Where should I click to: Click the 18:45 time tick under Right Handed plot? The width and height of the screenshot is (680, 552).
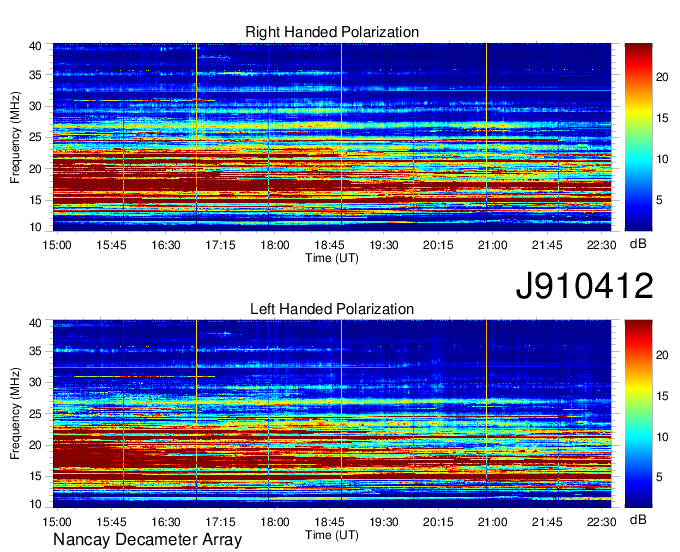click(329, 245)
